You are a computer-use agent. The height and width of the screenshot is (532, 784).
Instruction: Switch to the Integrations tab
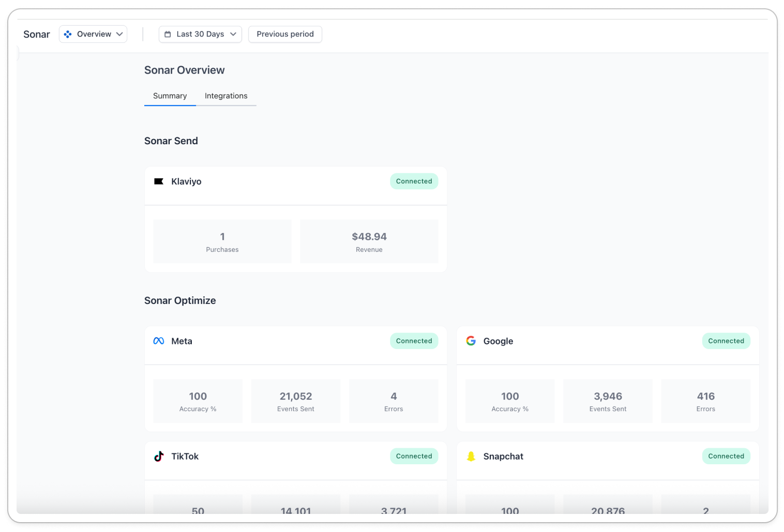click(x=226, y=96)
